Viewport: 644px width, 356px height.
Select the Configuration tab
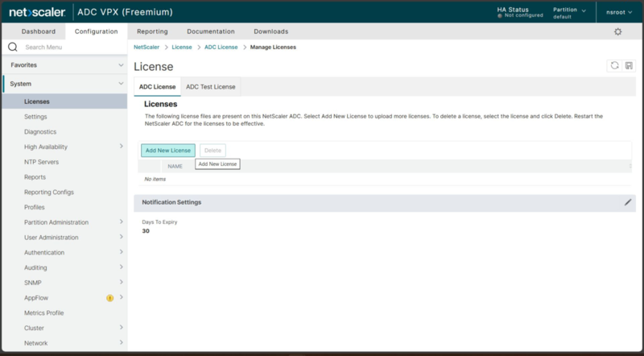click(x=96, y=31)
